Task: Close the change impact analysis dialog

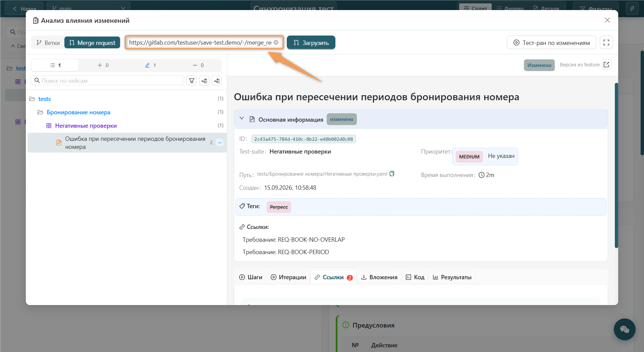Action: pyautogui.click(x=607, y=20)
